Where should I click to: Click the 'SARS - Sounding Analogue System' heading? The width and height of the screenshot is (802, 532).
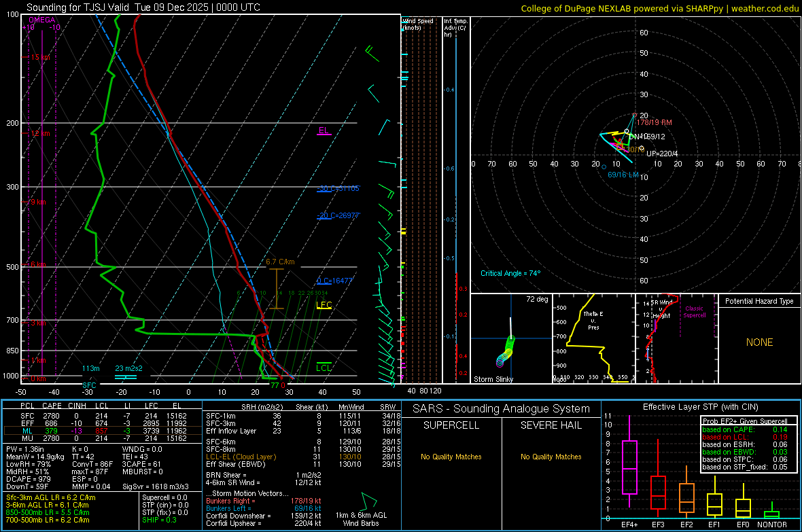501,409
